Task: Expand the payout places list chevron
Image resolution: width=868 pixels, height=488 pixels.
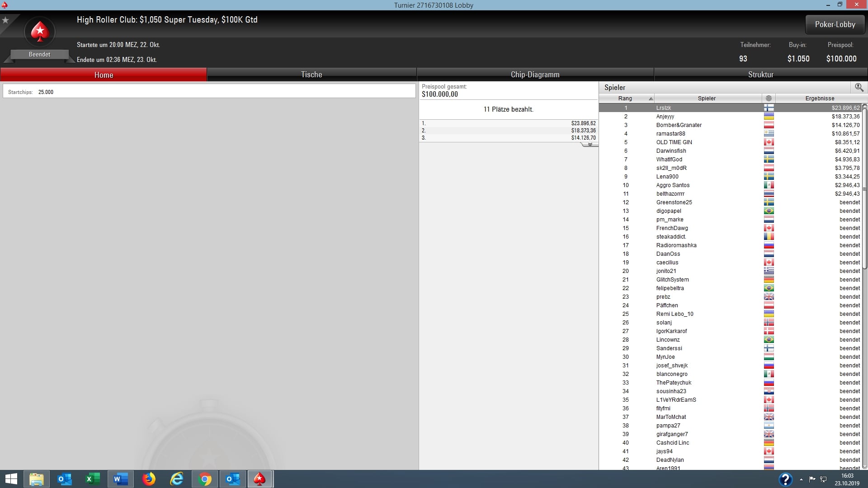Action: (x=590, y=144)
